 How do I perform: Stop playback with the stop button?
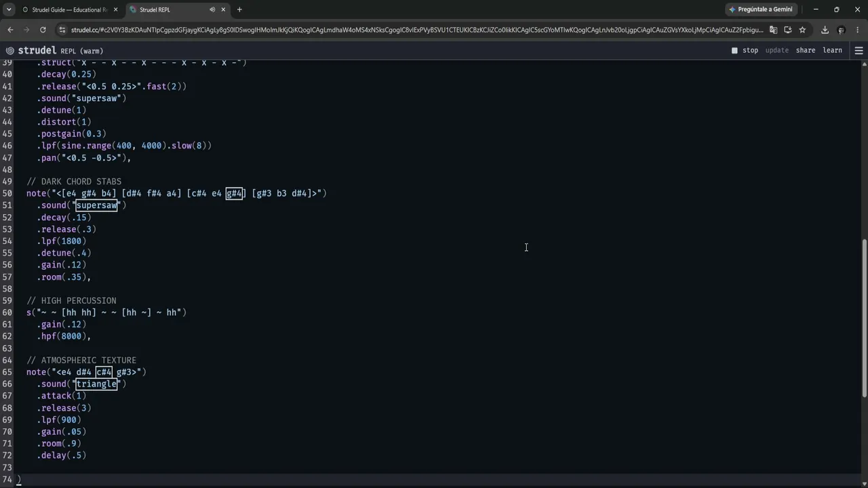tap(745, 50)
